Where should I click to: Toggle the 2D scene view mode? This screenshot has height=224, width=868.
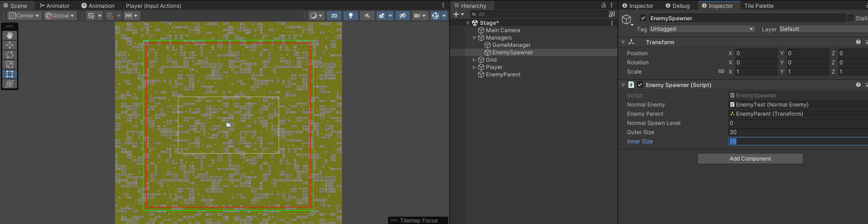334,16
